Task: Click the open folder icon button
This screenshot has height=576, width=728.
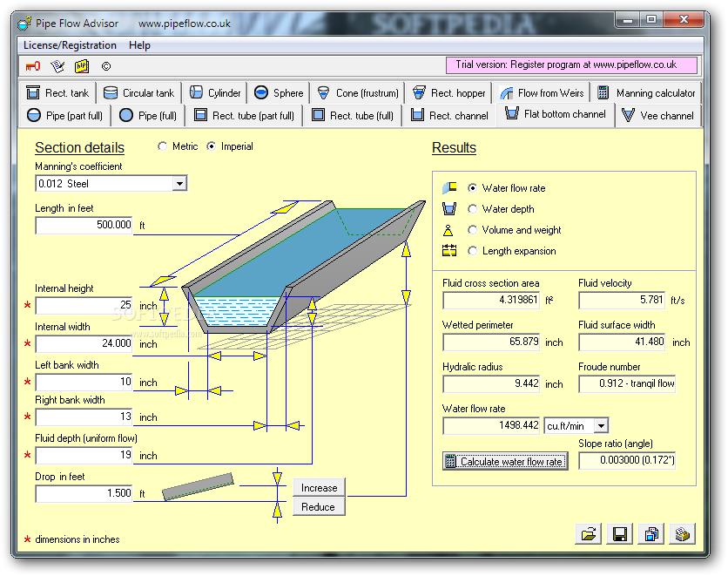Action: [x=589, y=533]
